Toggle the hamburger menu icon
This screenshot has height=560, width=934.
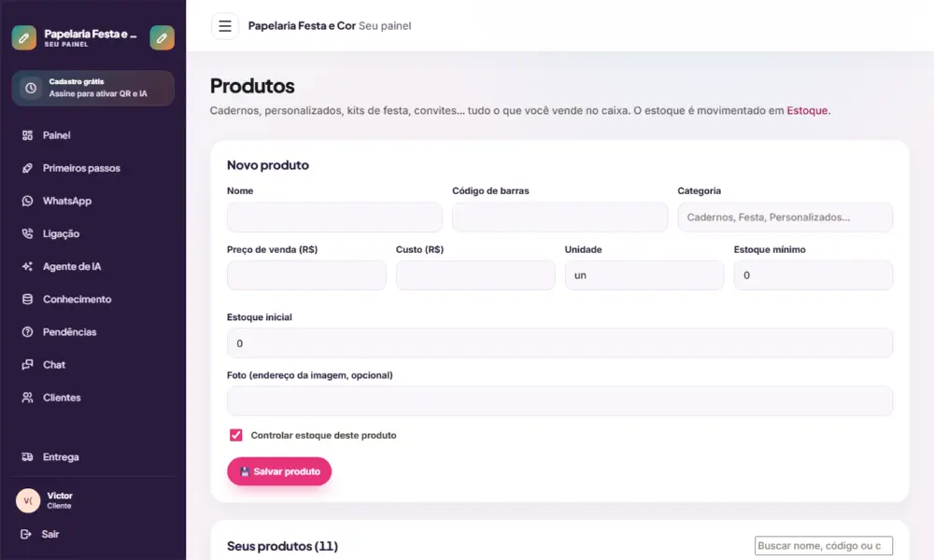(x=224, y=26)
